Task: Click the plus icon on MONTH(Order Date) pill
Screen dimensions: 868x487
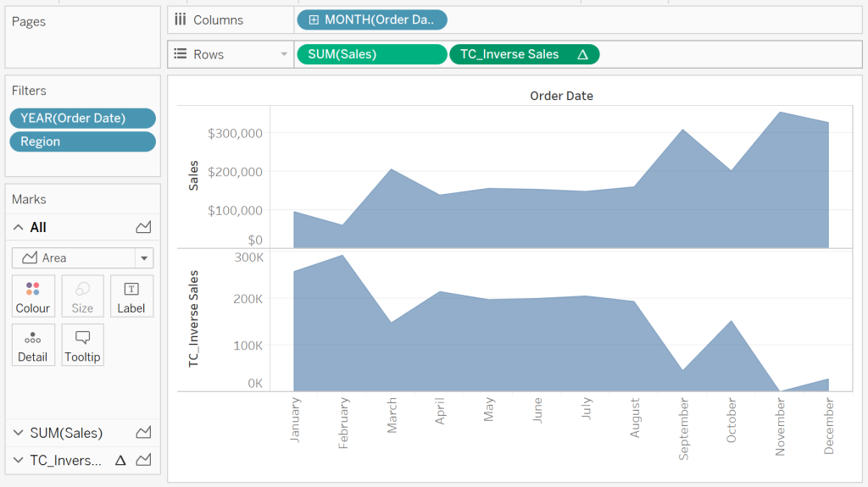Action: (x=314, y=19)
